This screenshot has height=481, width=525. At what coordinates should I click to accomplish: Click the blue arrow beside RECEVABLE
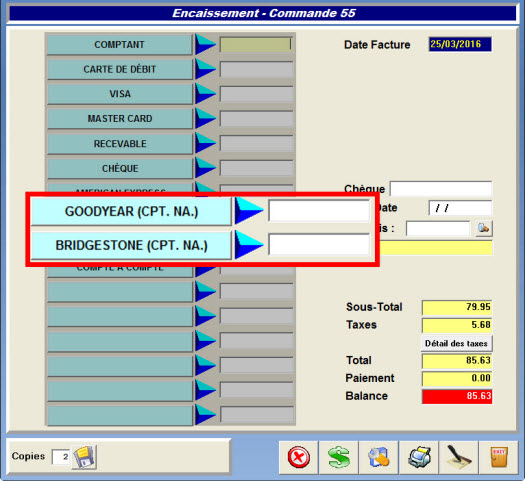205,143
